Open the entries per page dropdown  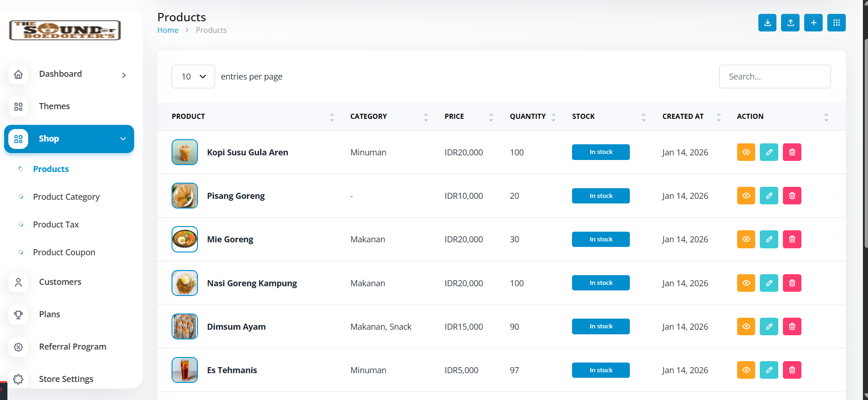point(193,76)
